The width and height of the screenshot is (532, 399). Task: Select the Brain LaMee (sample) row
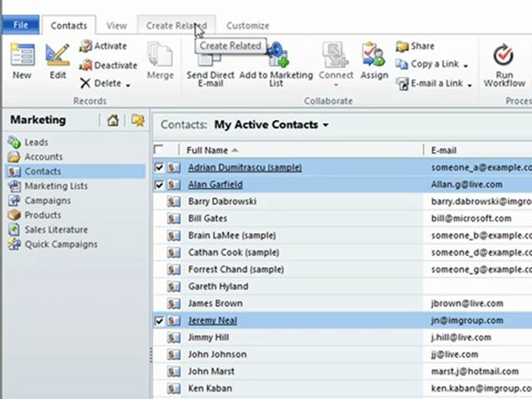tap(342, 236)
